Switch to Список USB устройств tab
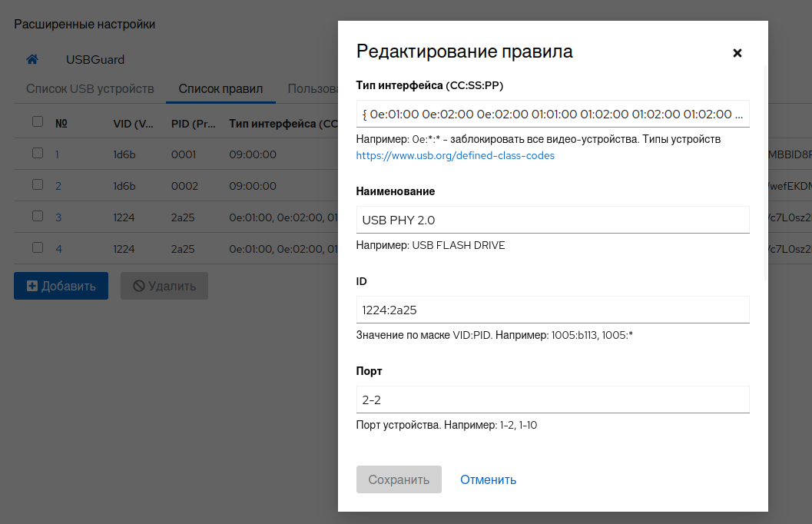 click(90, 88)
